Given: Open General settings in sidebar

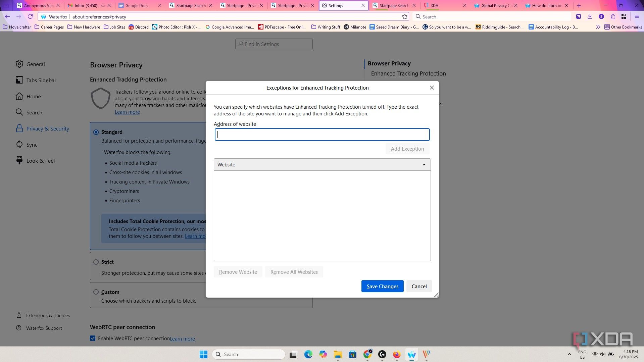Looking at the screenshot, I should pyautogui.click(x=30, y=64).
